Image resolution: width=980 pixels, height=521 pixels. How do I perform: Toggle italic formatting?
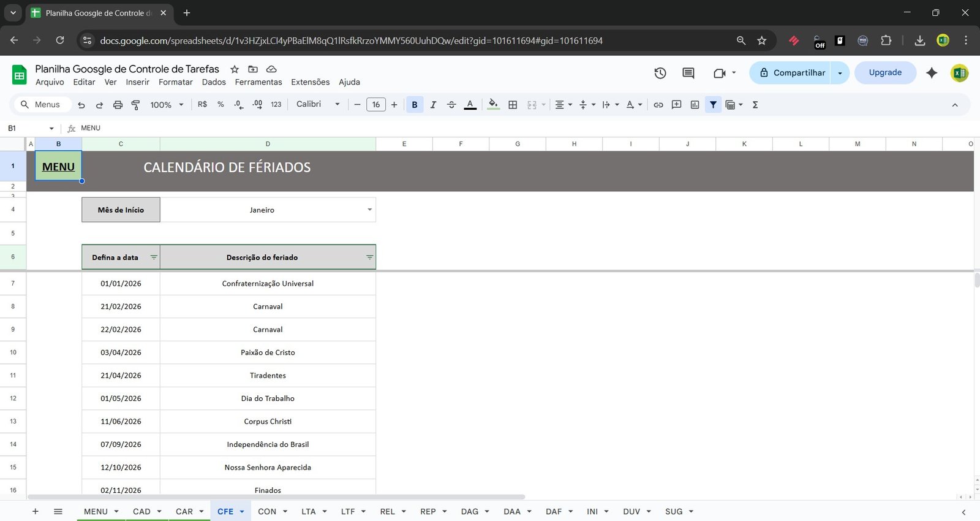click(433, 105)
